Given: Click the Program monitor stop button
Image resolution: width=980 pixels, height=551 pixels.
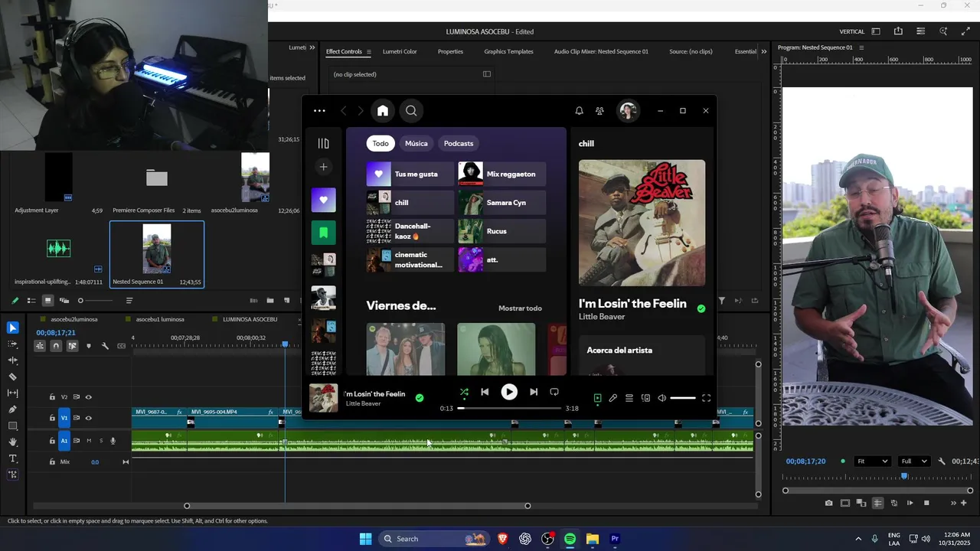Looking at the screenshot, I should click(926, 503).
